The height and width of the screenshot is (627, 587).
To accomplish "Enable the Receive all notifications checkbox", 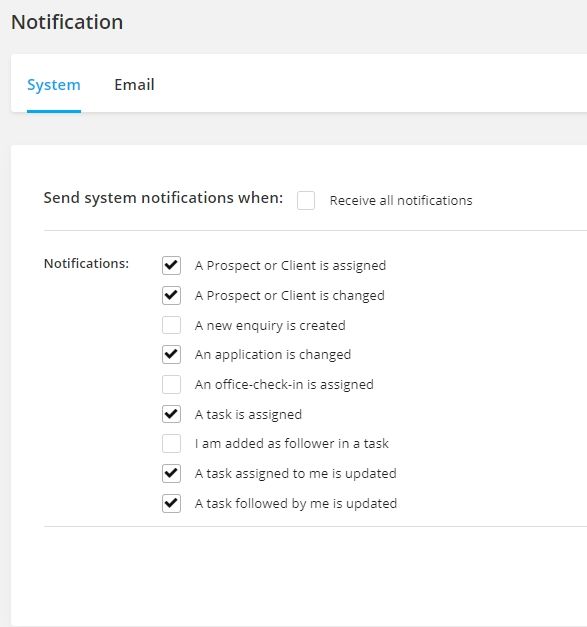I will click(306, 200).
